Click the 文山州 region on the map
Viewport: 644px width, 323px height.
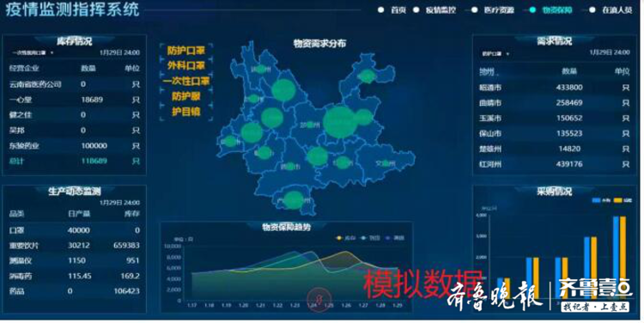coord(385,163)
